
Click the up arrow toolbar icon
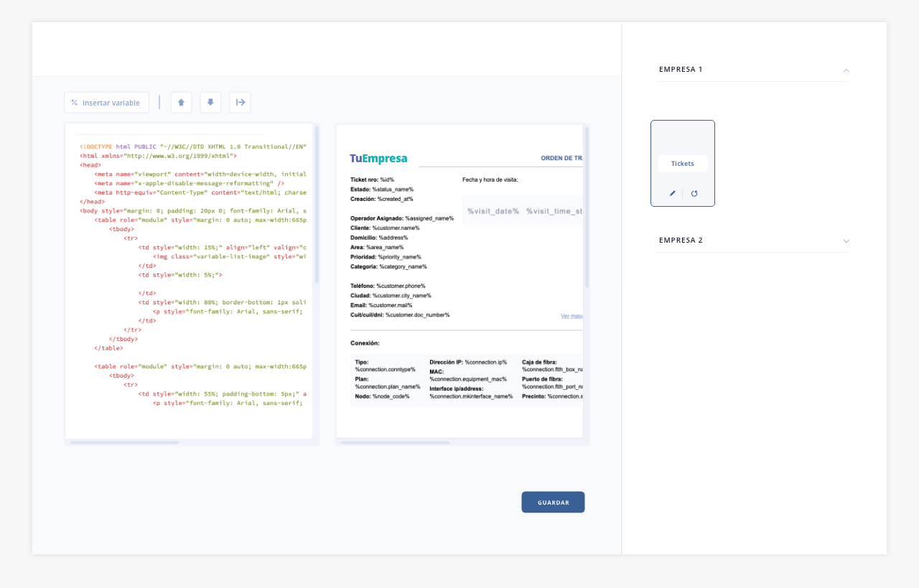181,103
